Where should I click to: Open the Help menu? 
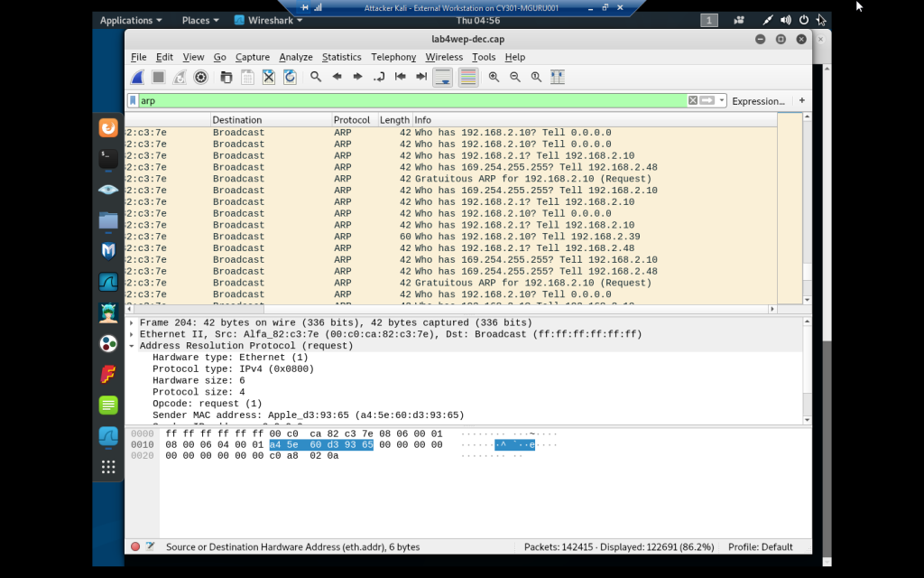pyautogui.click(x=515, y=57)
